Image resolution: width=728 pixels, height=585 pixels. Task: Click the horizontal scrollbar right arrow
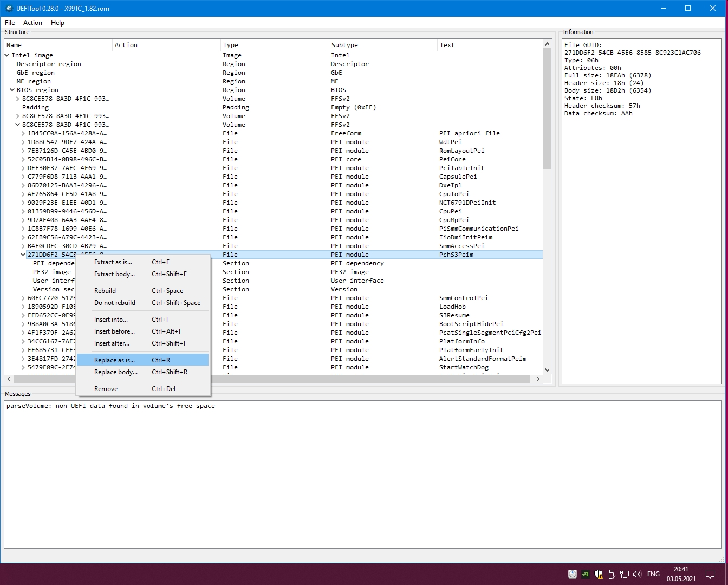click(x=538, y=379)
